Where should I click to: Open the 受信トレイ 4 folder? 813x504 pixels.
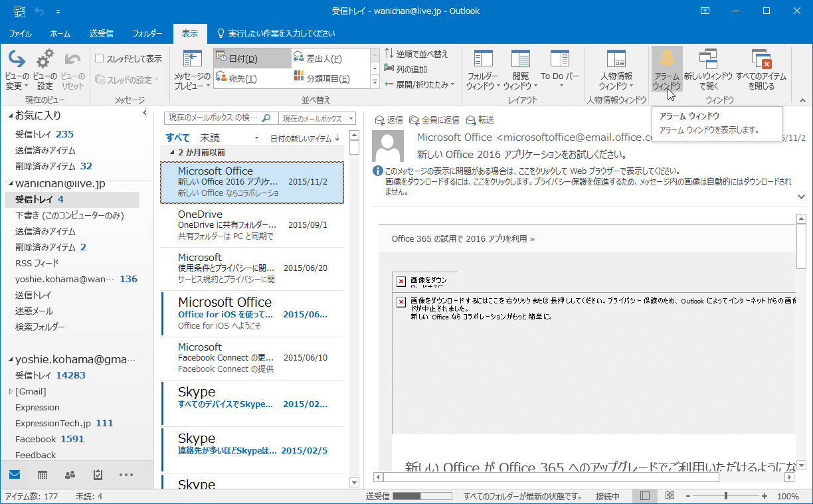coord(72,199)
